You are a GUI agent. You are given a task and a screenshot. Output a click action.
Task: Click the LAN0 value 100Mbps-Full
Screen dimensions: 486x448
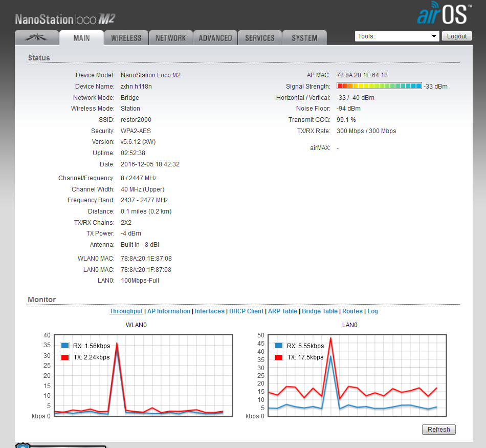(x=140, y=281)
